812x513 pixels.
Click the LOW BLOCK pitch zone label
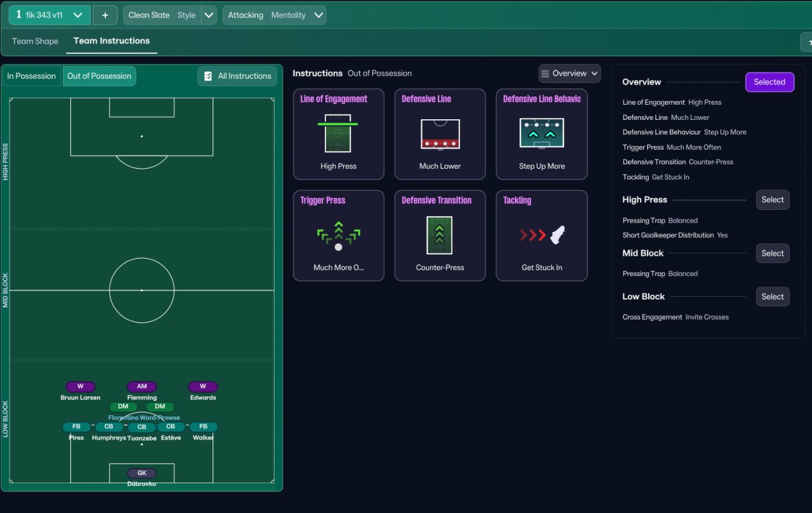[x=6, y=419]
